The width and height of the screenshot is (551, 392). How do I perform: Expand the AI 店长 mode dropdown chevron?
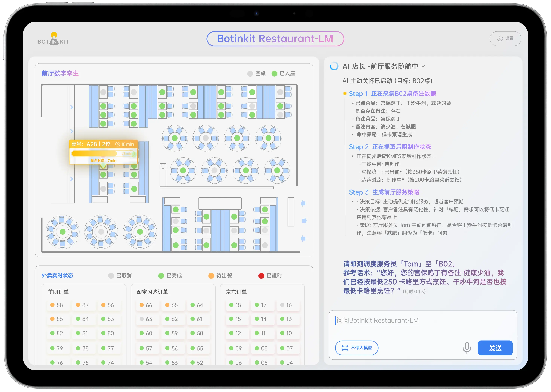pos(423,66)
